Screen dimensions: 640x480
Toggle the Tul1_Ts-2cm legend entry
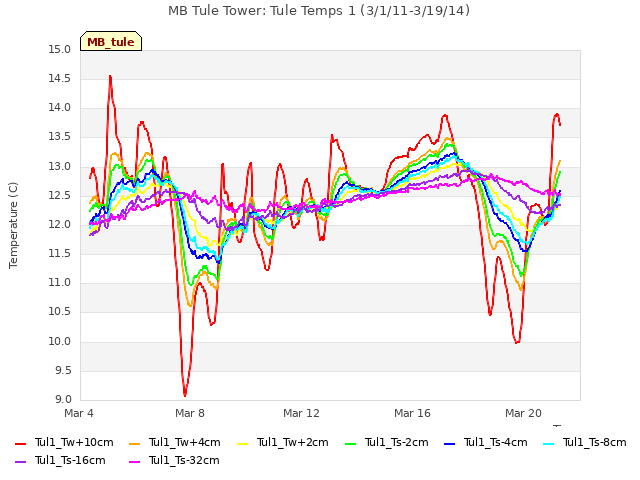point(387,443)
